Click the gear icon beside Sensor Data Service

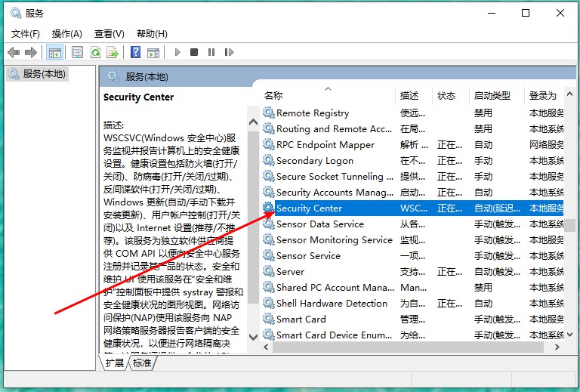coord(269,224)
